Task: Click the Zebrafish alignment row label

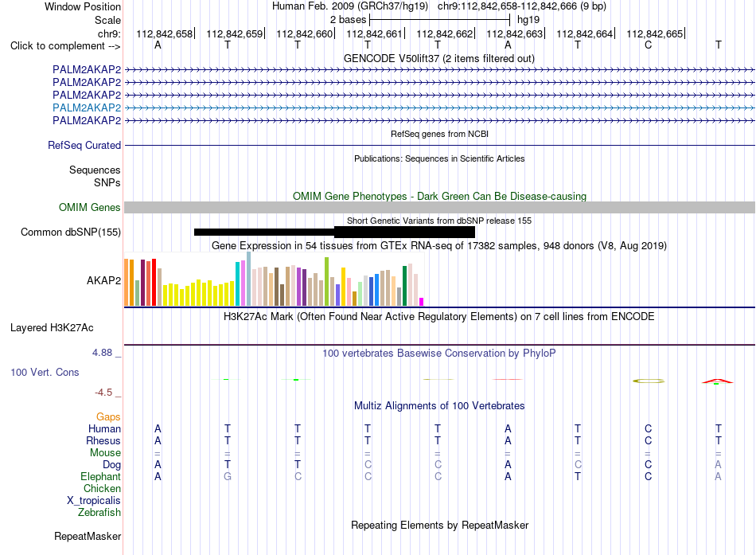Action: 99,512
